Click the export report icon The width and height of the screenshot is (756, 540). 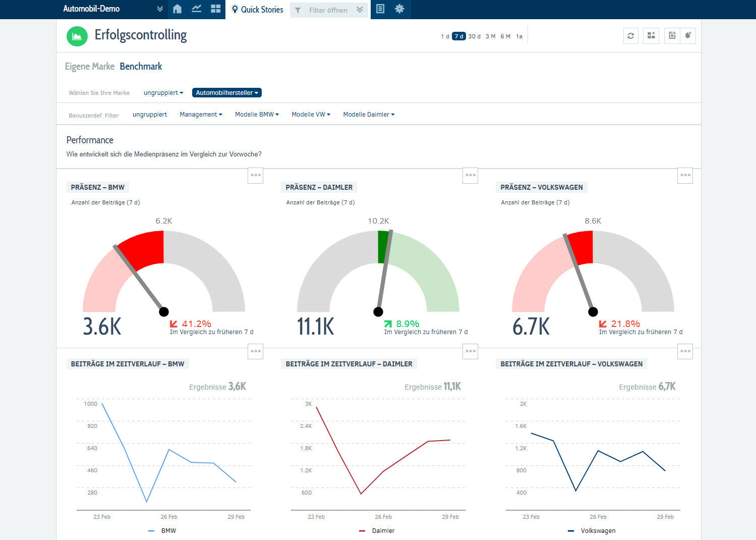click(672, 36)
